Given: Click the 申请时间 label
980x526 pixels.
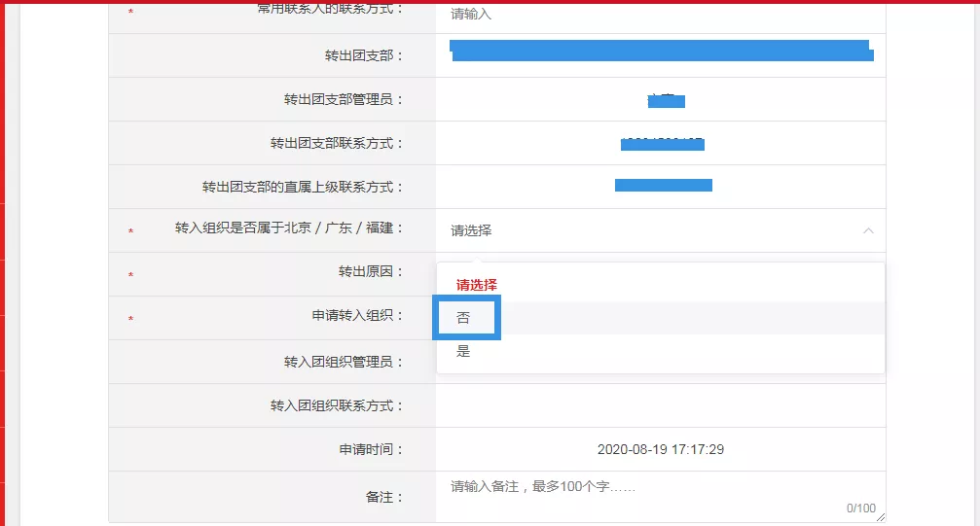Looking at the screenshot, I should point(371,449).
